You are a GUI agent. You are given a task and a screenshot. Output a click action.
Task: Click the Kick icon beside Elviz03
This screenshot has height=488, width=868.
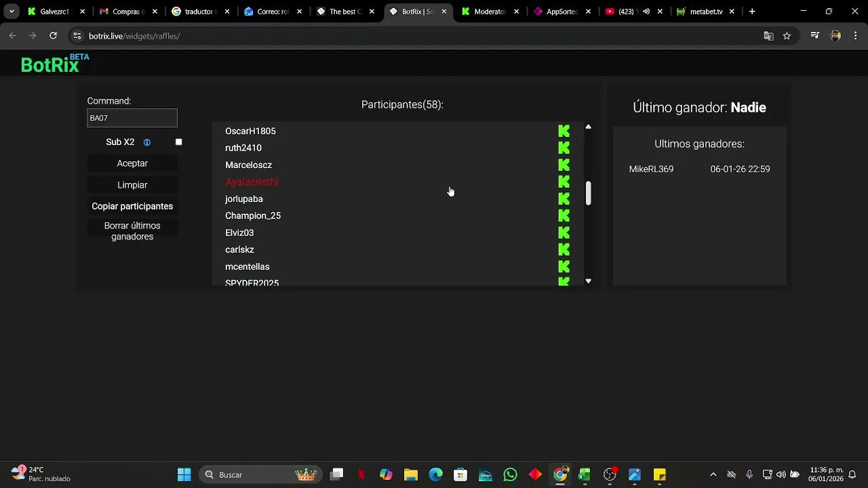pyautogui.click(x=564, y=232)
